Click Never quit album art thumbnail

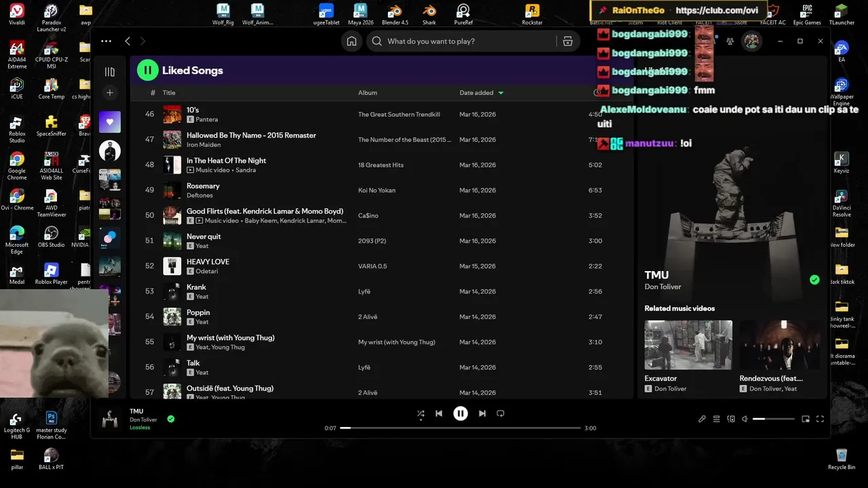(x=172, y=241)
